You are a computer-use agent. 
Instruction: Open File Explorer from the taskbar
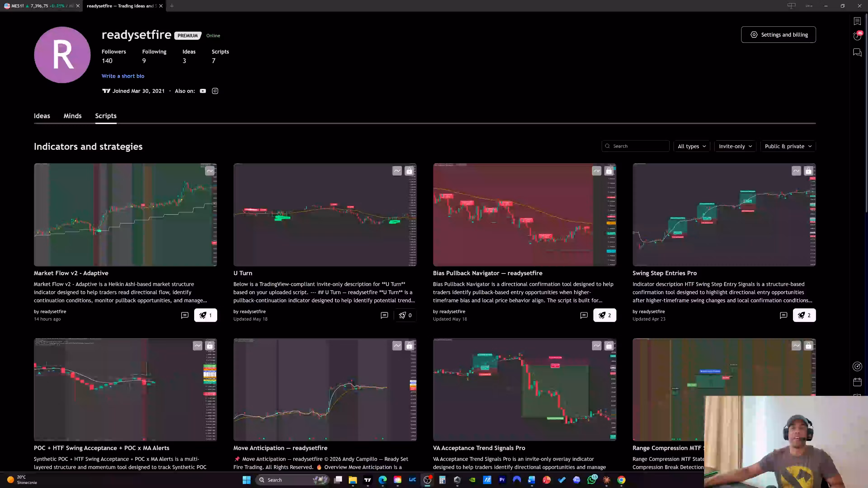point(353,480)
